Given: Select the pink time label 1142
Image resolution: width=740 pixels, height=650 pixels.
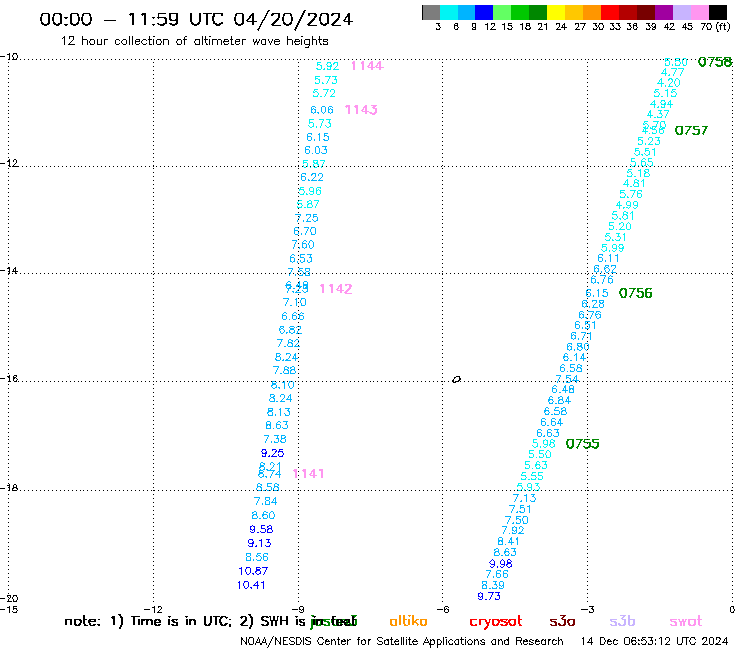Looking at the screenshot, I should coord(336,288).
